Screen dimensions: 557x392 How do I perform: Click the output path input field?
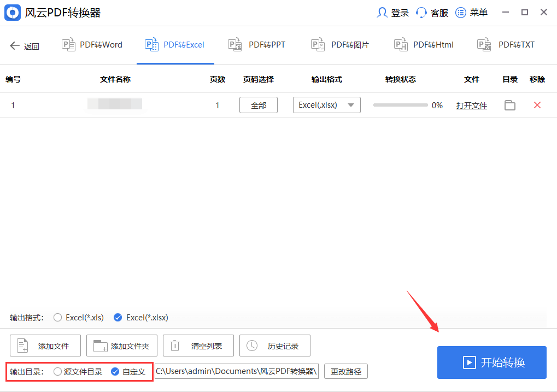point(237,371)
